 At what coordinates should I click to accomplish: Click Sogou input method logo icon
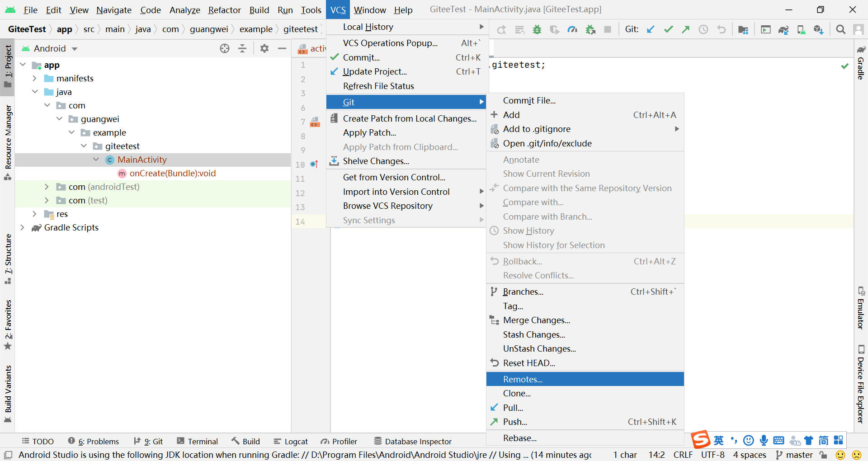(x=701, y=440)
